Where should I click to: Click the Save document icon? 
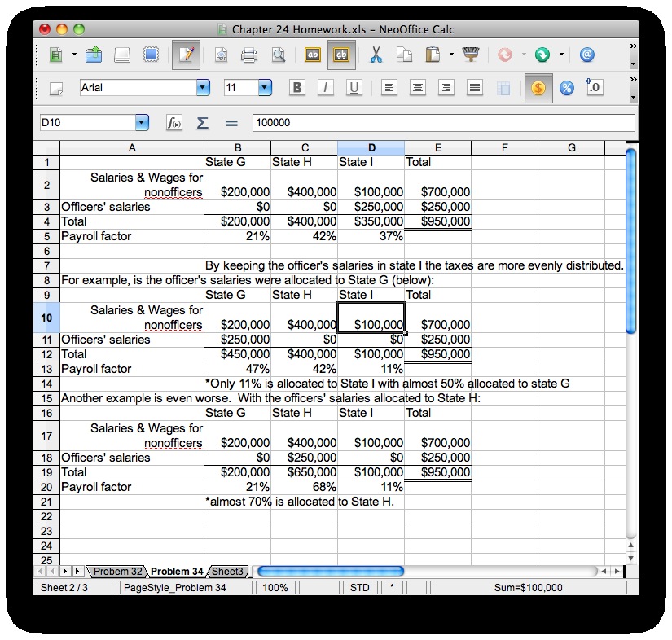point(122,55)
